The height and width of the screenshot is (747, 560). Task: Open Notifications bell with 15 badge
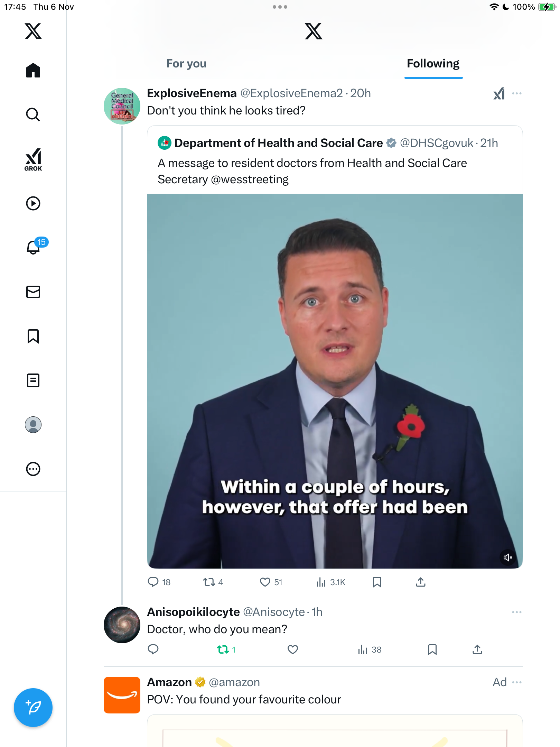pyautogui.click(x=34, y=247)
